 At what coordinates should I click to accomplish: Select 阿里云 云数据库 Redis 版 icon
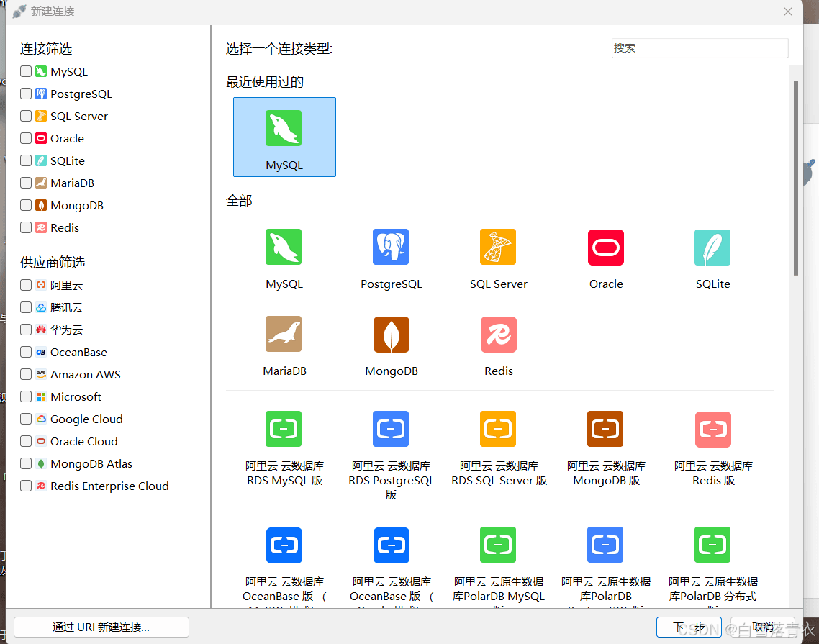tap(712, 430)
